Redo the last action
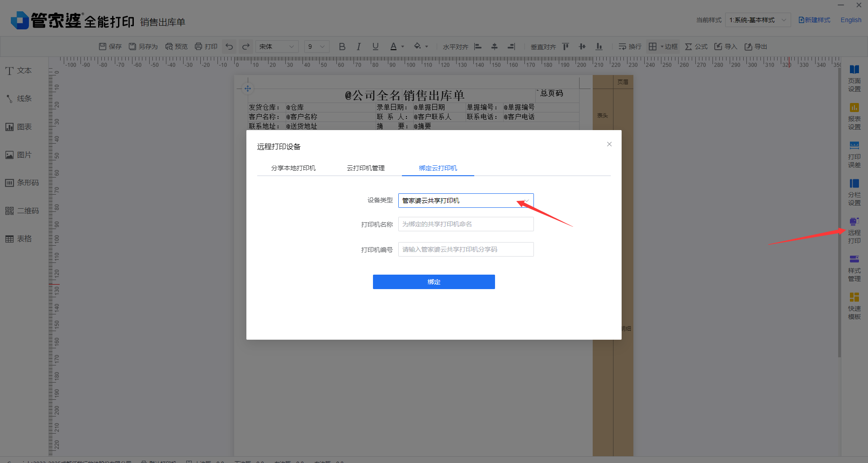 [x=246, y=47]
